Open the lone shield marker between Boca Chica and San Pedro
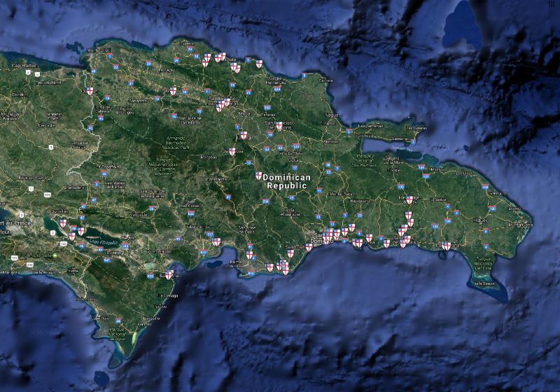Viewport: 560px width, 392px height. point(386,244)
